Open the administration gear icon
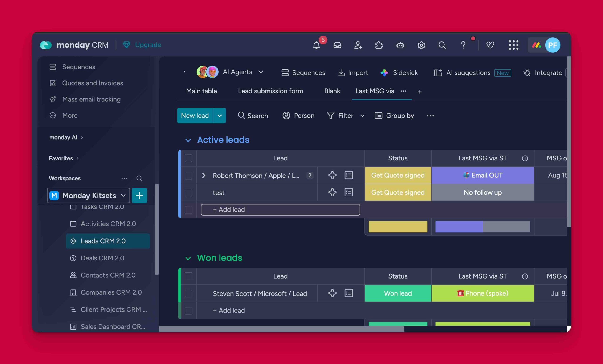This screenshot has width=603, height=364. click(x=421, y=45)
